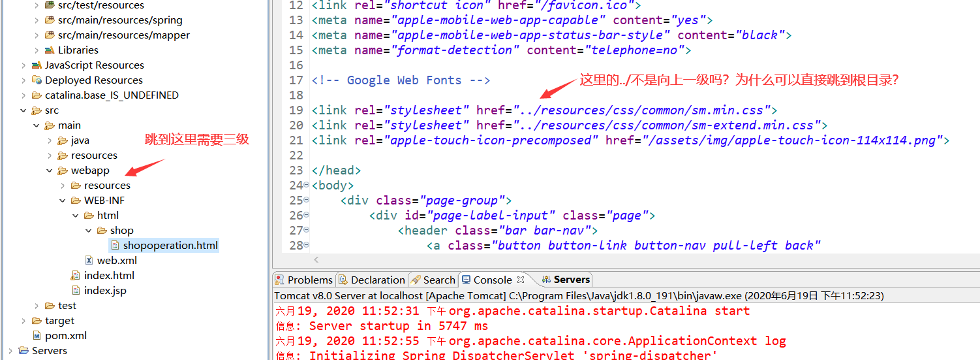Click the shop folder icon
Screen dimensions: 980x360
click(102, 231)
